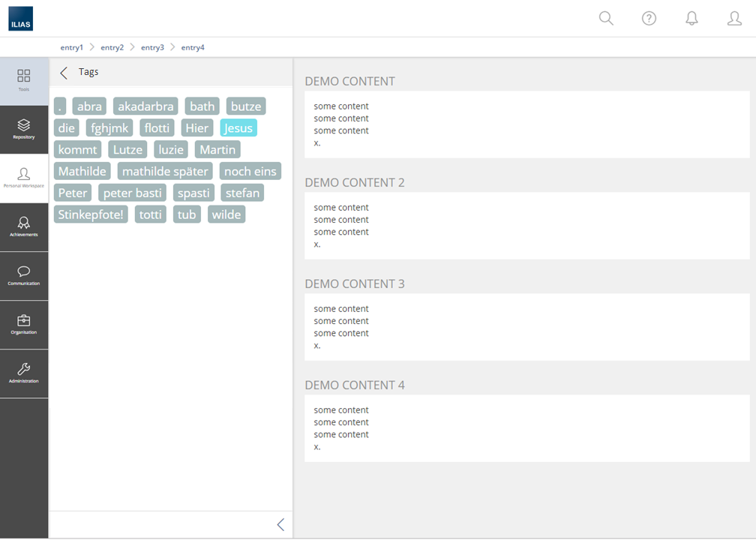Open the user profile icon
Image resolution: width=756 pixels, height=540 pixels.
[734, 19]
